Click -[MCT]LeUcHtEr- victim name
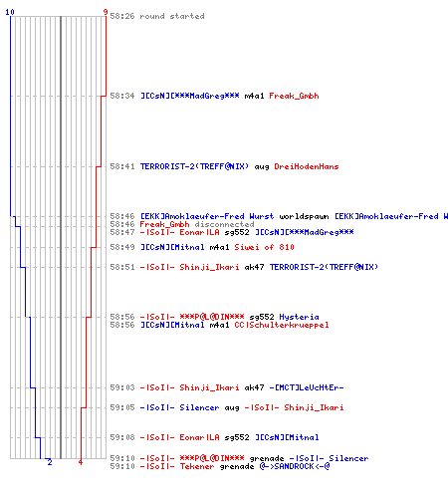 [307, 387]
